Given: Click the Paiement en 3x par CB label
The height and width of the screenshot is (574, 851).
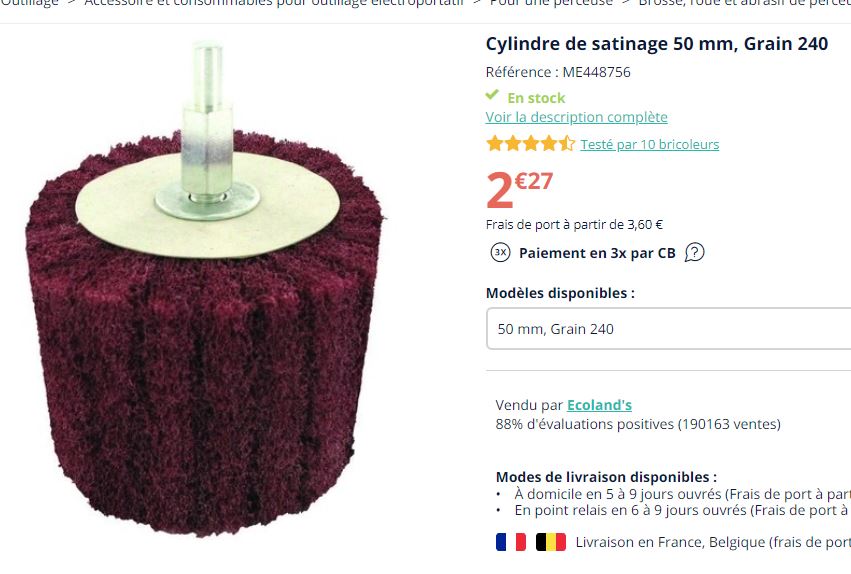Looking at the screenshot, I should pyautogui.click(x=597, y=253).
